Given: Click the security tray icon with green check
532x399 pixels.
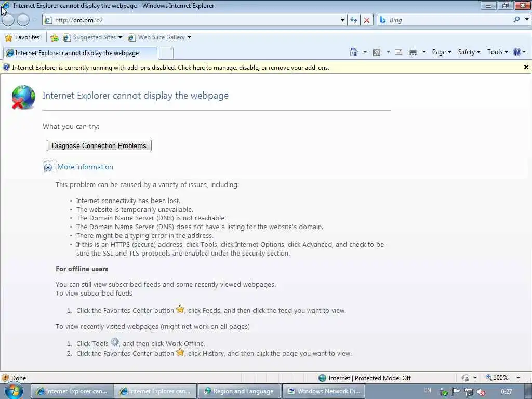Looking at the screenshot, I should click(x=444, y=392).
